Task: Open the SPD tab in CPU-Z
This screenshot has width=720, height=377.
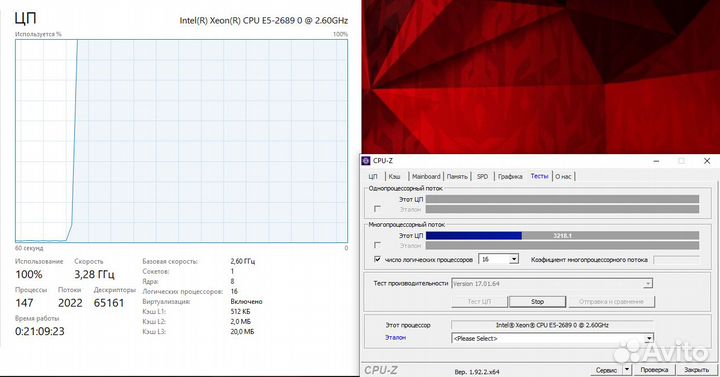Action: pyautogui.click(x=482, y=176)
